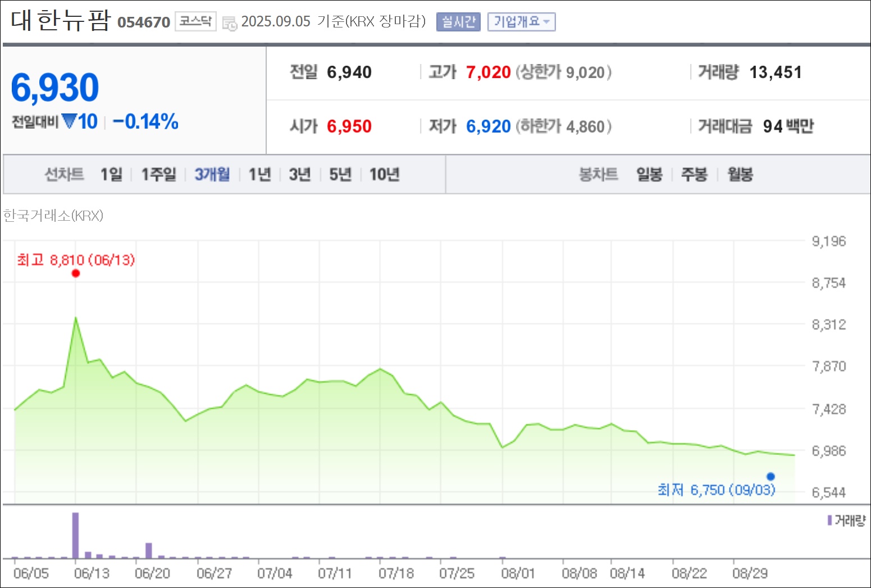Select the 3개월 line chart tab
Image resolution: width=871 pixels, height=588 pixels.
pos(212,175)
